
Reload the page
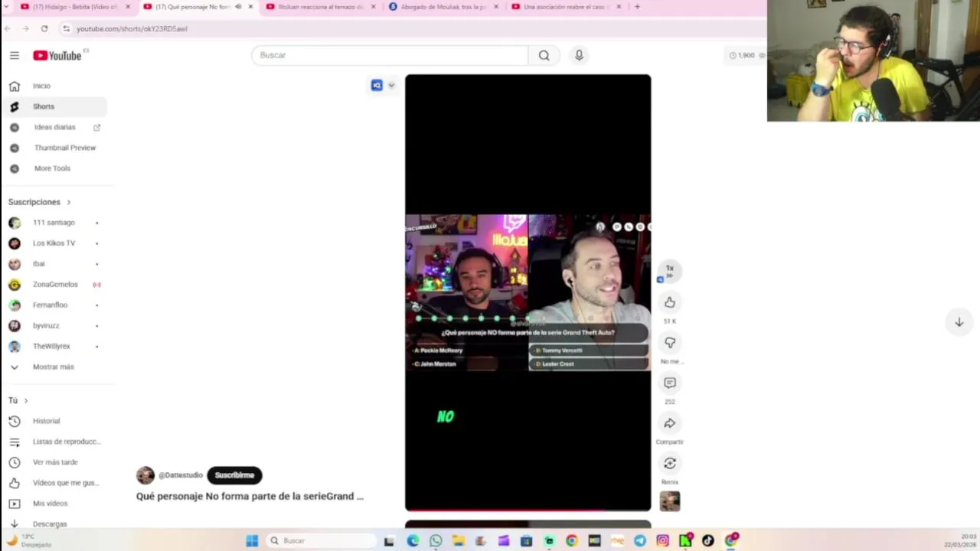coord(44,28)
